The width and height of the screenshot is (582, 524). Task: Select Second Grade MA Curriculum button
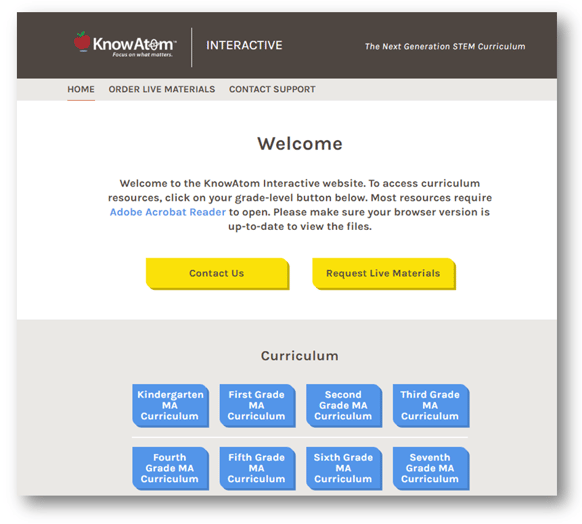[x=344, y=406]
